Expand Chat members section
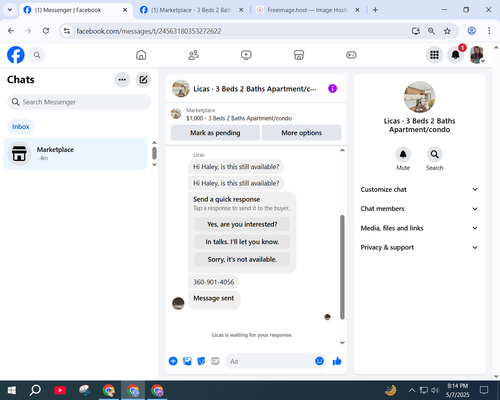The width and height of the screenshot is (500, 400). 419,209
